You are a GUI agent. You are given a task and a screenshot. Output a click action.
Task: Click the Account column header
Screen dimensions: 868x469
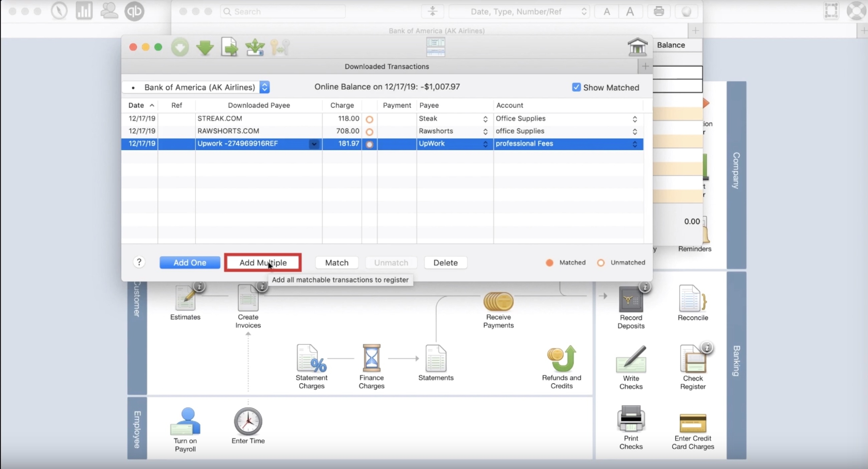coord(568,105)
